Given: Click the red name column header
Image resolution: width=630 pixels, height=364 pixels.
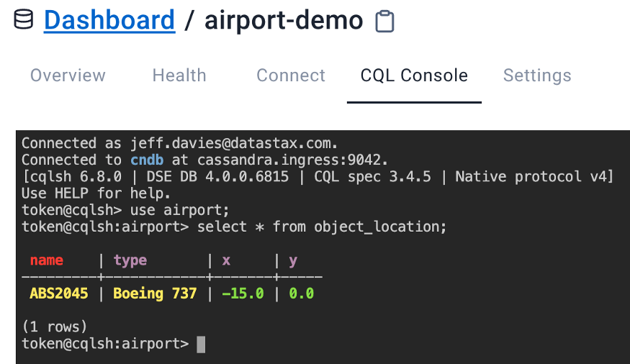Looking at the screenshot, I should click(47, 260).
